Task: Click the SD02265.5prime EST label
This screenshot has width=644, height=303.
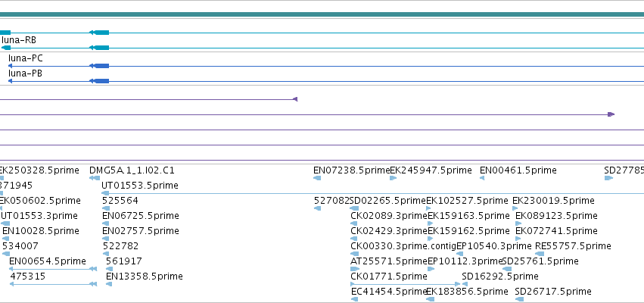Action: (387, 201)
